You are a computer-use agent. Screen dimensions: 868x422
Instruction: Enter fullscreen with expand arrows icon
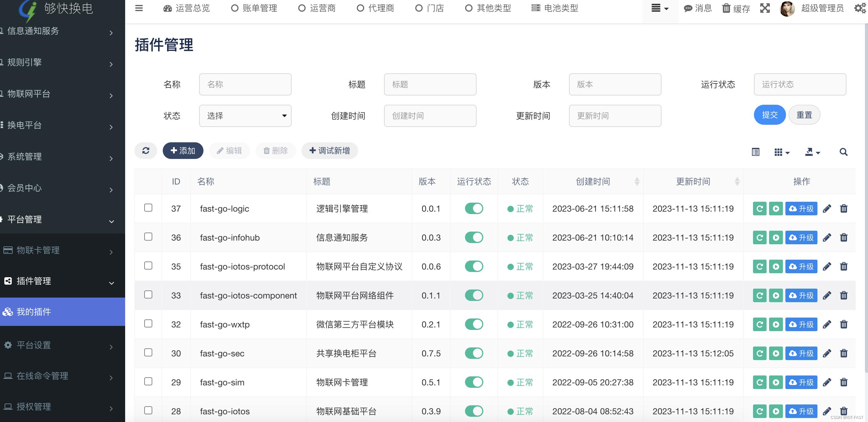[765, 8]
